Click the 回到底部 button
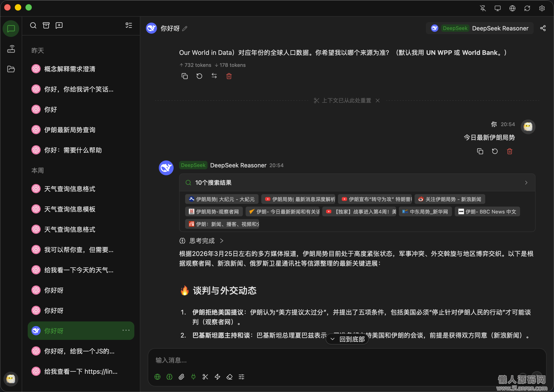The image size is (554, 392). (347, 339)
